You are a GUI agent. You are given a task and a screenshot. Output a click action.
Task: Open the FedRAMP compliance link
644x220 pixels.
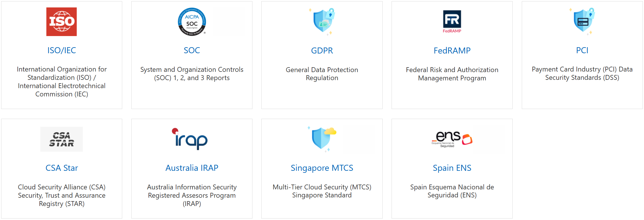[452, 51]
